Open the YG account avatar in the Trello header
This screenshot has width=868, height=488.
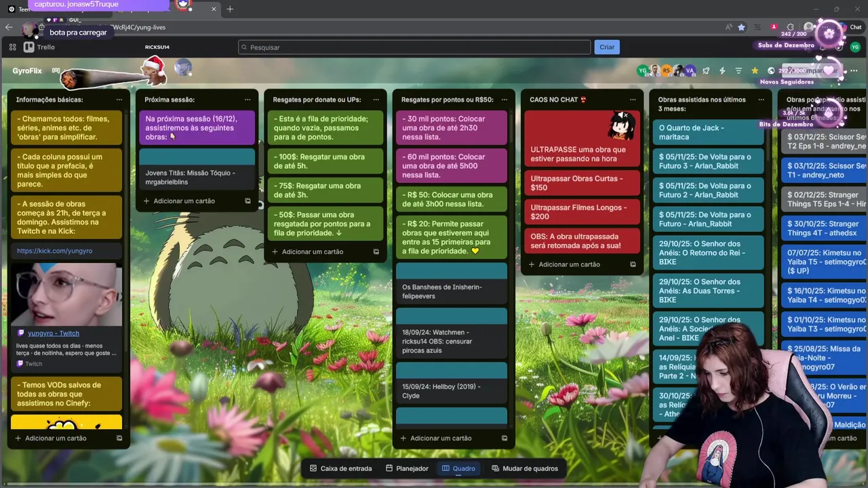(x=855, y=47)
